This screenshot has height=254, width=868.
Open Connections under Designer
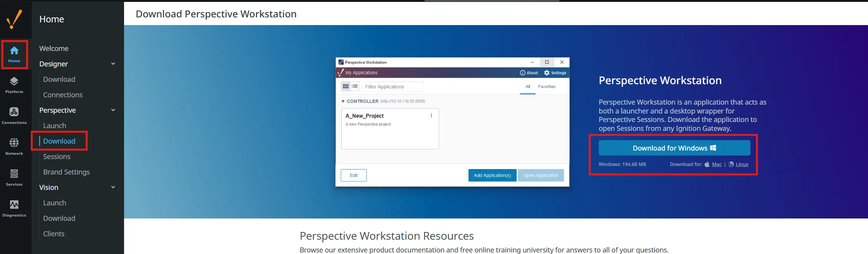coord(63,95)
